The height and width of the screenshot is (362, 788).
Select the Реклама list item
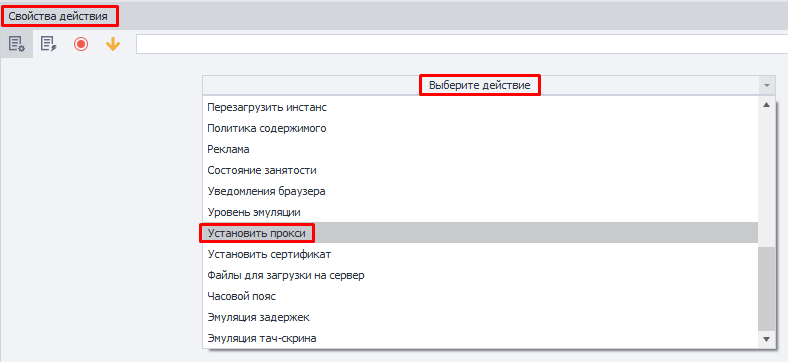click(x=480, y=149)
